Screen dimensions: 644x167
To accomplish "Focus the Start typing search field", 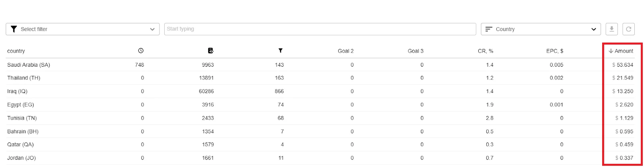I will (320, 29).
